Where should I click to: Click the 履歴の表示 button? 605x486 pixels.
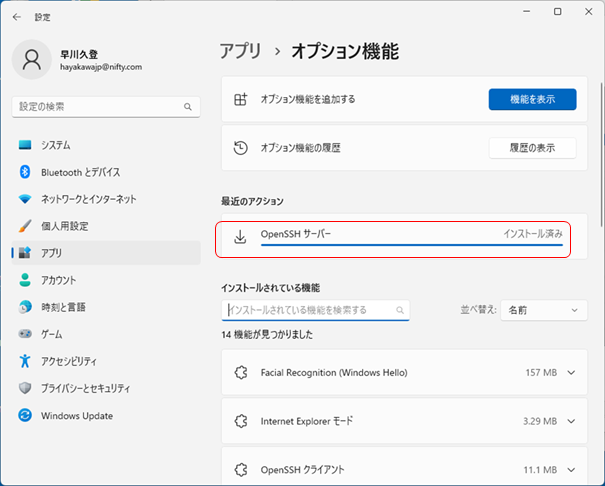532,148
